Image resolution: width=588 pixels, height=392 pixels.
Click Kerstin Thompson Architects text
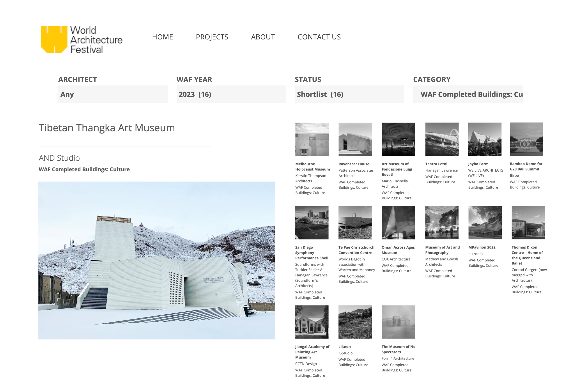[x=311, y=179]
